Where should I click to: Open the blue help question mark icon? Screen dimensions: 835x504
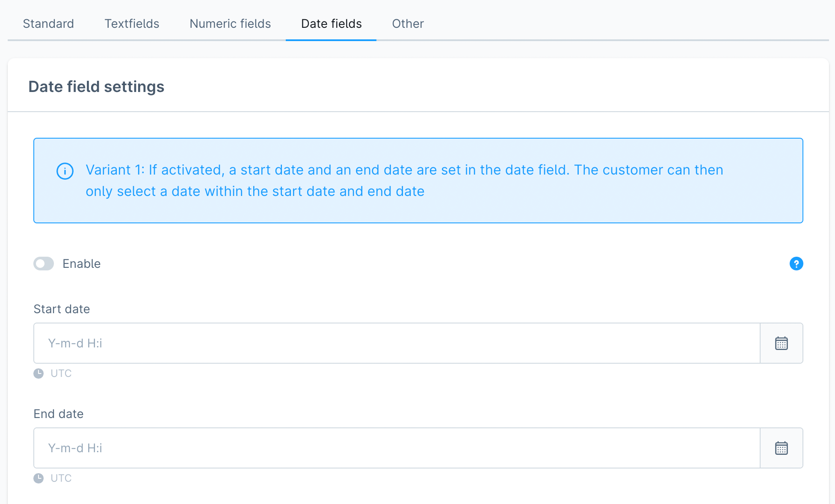796,264
